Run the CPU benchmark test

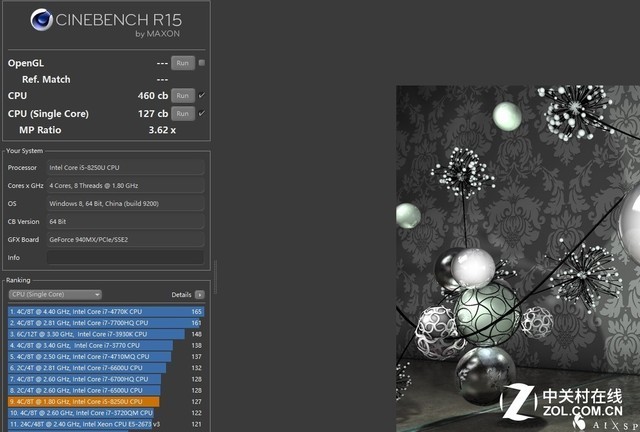(182, 96)
